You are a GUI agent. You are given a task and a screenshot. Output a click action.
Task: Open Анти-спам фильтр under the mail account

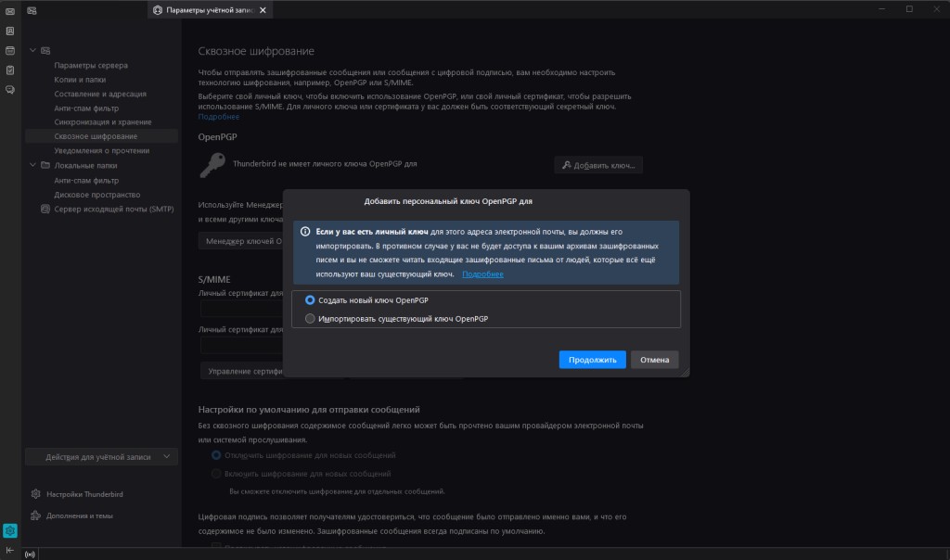86,108
